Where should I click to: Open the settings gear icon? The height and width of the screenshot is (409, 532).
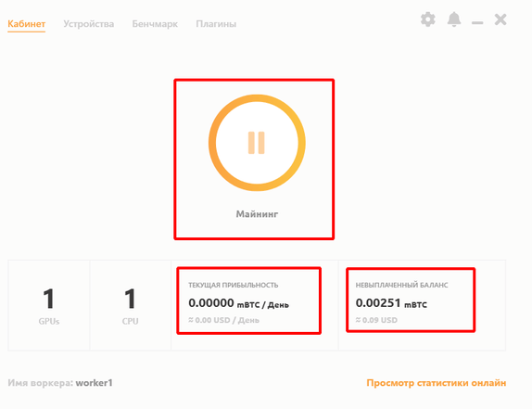(x=428, y=19)
